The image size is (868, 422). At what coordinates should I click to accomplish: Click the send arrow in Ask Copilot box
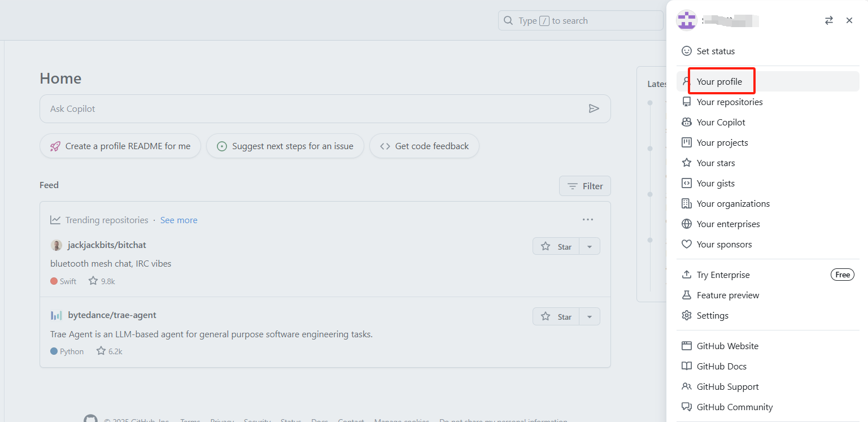[594, 108]
